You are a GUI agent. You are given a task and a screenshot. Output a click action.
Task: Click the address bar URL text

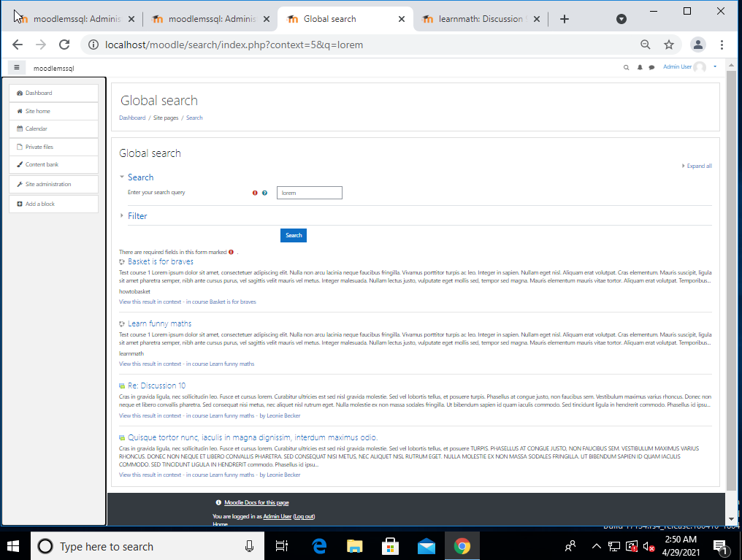tap(234, 45)
